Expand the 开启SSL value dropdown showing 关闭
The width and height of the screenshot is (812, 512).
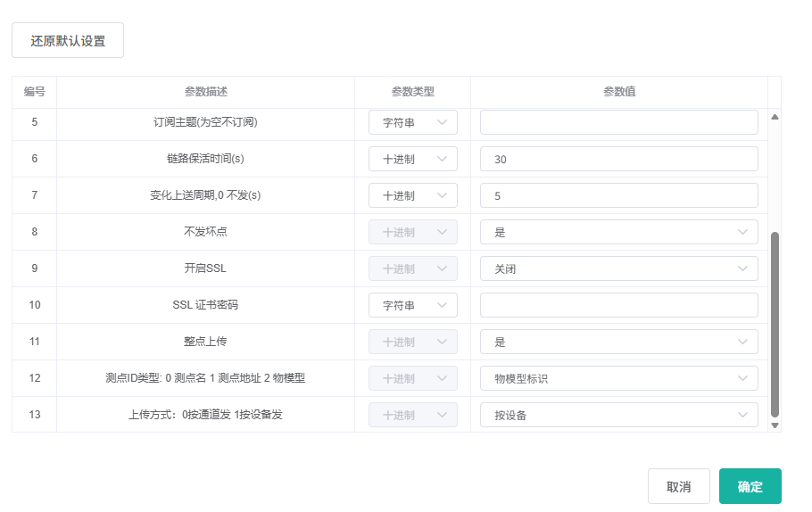(618, 268)
